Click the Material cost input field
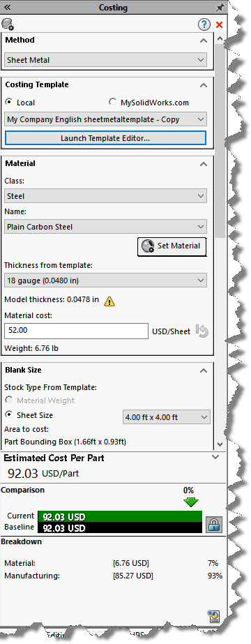This screenshot has height=644, width=251. (x=76, y=331)
